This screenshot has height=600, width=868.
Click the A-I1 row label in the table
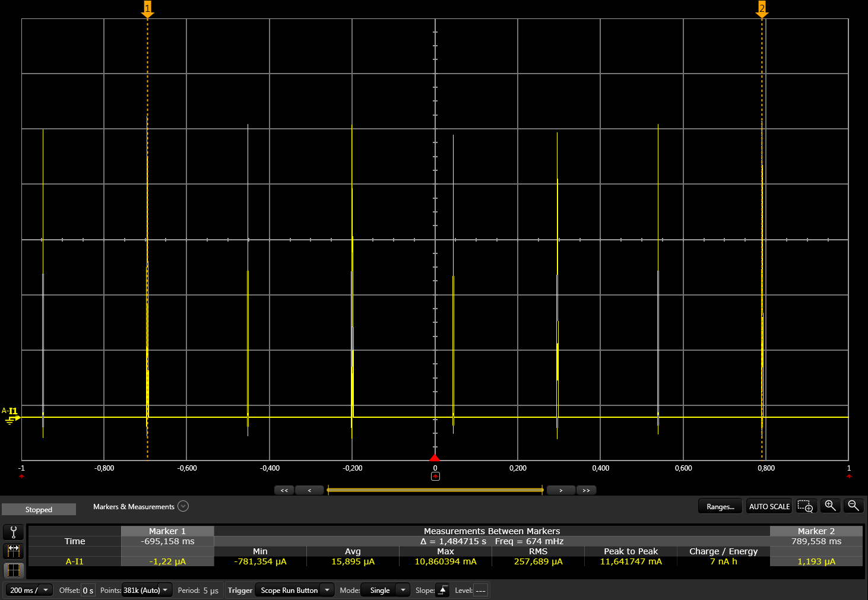[x=75, y=561]
